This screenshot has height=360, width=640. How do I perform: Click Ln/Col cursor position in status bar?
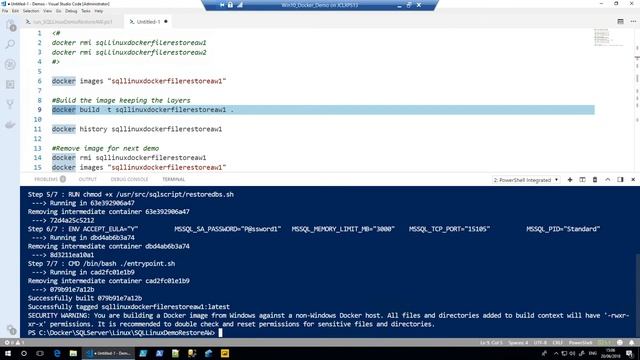coord(491,342)
